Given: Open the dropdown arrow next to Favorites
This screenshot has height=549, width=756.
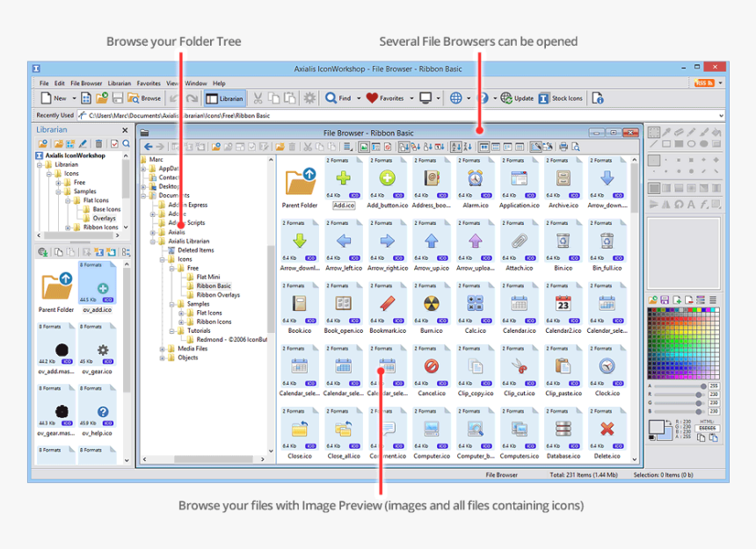Looking at the screenshot, I should click(x=411, y=98).
